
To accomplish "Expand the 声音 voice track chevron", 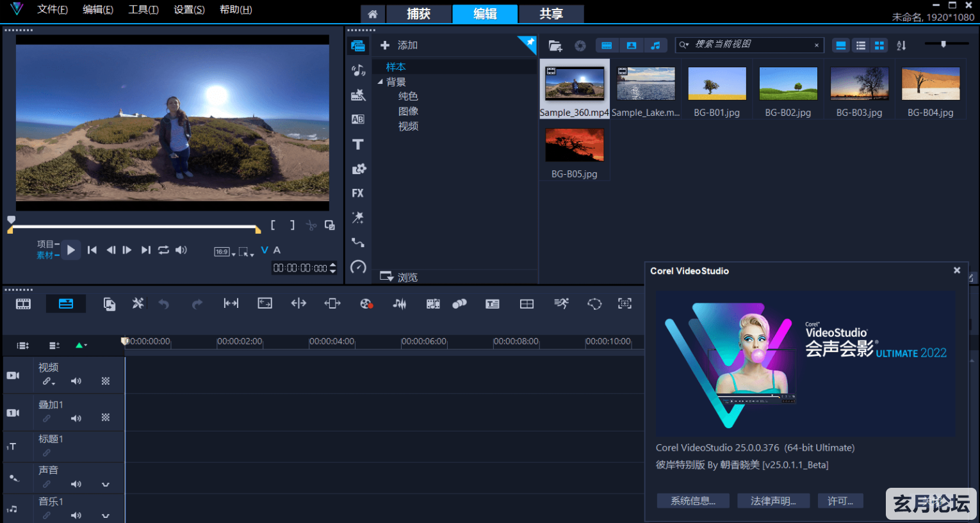I will (x=106, y=485).
